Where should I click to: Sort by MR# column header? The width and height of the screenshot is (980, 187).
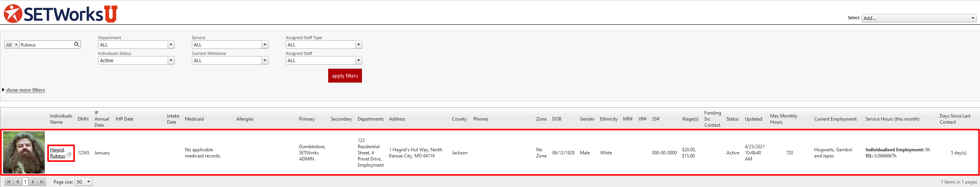point(628,119)
